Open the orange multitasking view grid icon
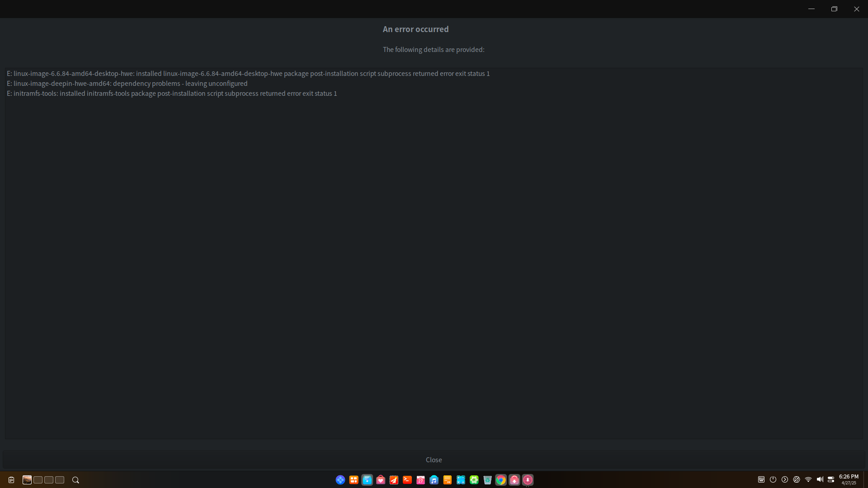 [x=354, y=480]
